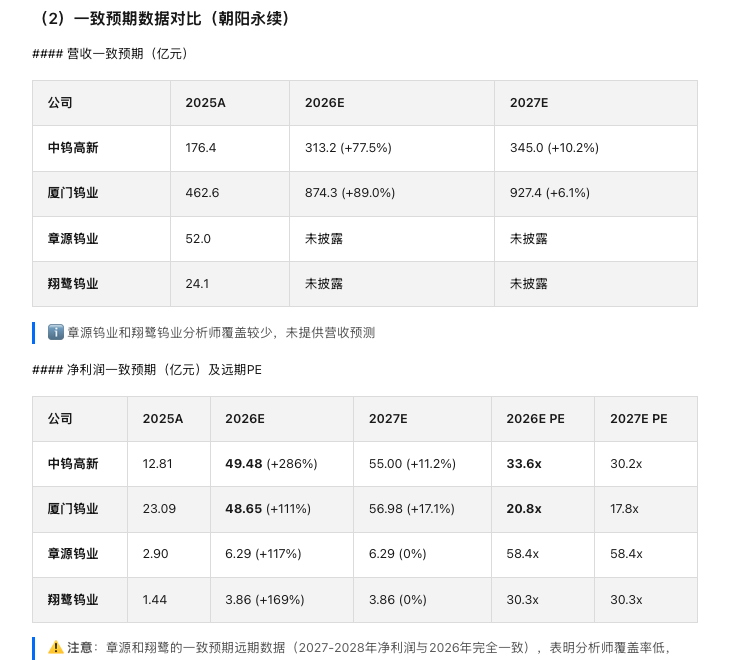The height and width of the screenshot is (660, 729).
Task: Click PE value 33.6x
Action: pyautogui.click(x=524, y=464)
